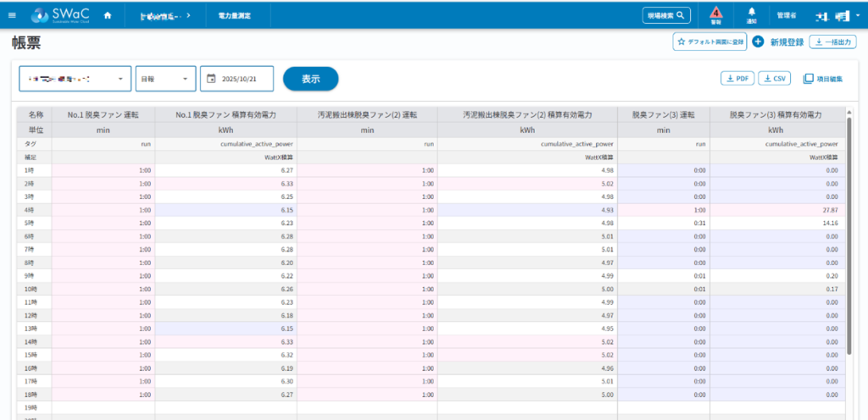Image resolution: width=868 pixels, height=420 pixels.
Task: Click the plus icon beside 新規登録
Action: (758, 41)
